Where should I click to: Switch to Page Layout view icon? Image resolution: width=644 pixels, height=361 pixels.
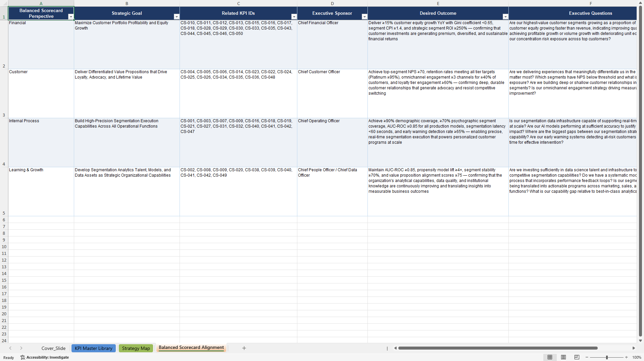coord(563,357)
